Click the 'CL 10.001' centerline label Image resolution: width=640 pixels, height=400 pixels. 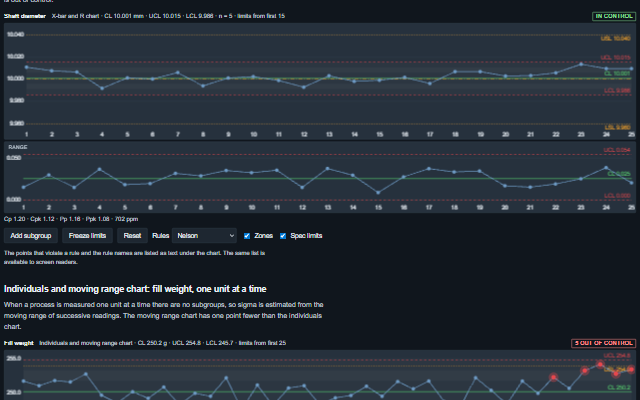point(617,73)
